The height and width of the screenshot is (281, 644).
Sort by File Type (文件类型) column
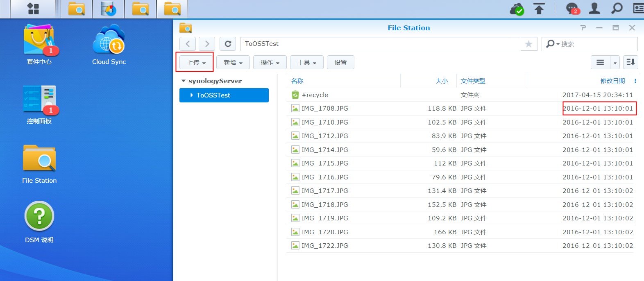(x=473, y=81)
